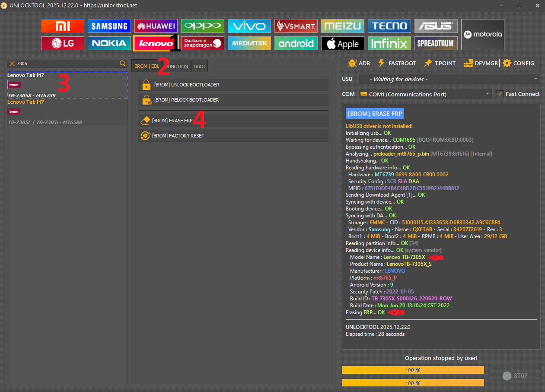545x392 pixels.
Task: Expand the COM port dropdown
Action: pos(425,94)
